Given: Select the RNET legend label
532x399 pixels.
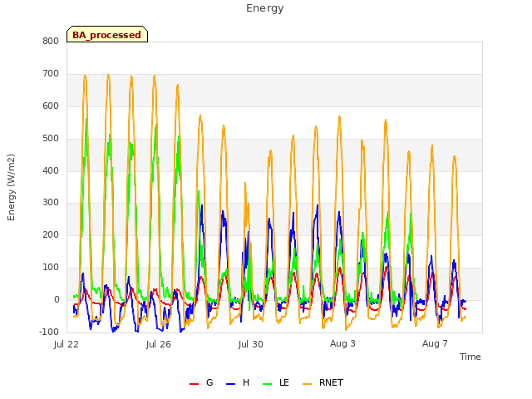Looking at the screenshot, I should coord(331,382).
